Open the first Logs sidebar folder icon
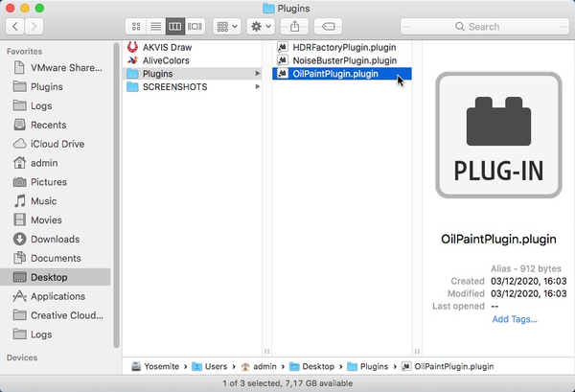The image size is (575, 392). coord(19,105)
